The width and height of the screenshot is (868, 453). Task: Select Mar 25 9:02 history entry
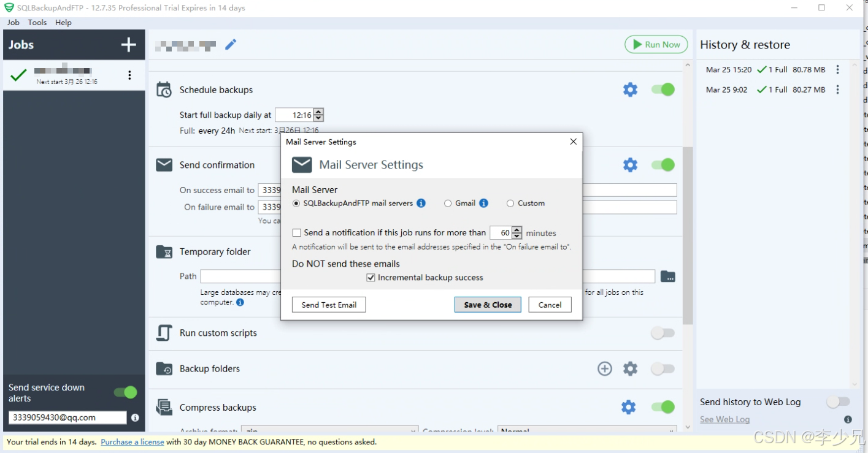point(766,89)
